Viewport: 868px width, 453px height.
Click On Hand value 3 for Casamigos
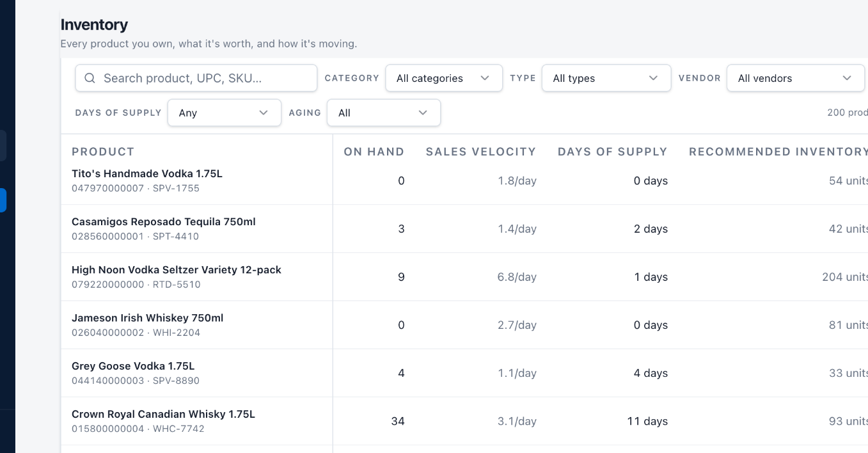401,229
